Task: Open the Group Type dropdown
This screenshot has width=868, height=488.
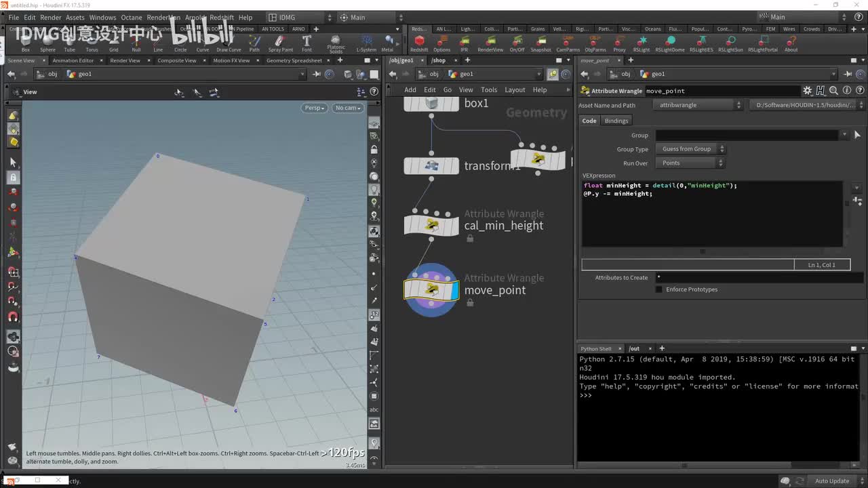Action: [690, 149]
